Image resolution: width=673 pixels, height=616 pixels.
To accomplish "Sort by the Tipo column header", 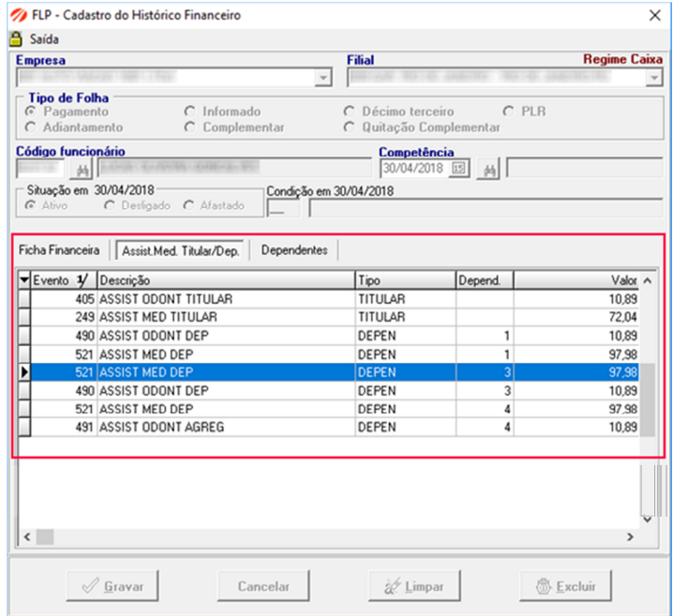I will [x=406, y=280].
